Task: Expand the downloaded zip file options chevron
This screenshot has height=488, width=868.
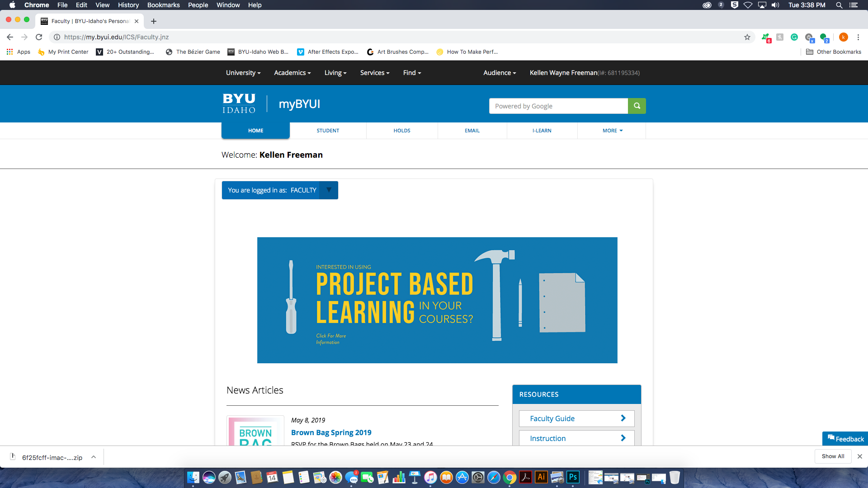Action: tap(94, 457)
